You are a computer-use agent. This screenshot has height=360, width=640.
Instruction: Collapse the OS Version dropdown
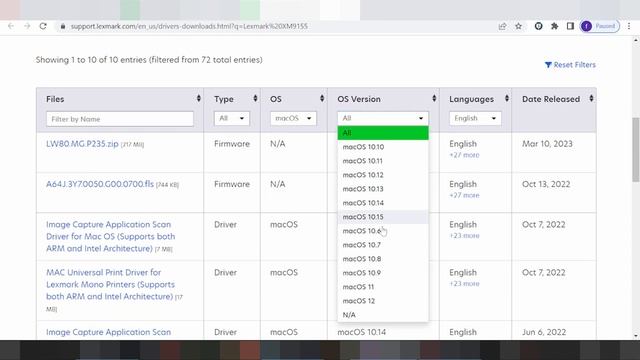tap(383, 118)
